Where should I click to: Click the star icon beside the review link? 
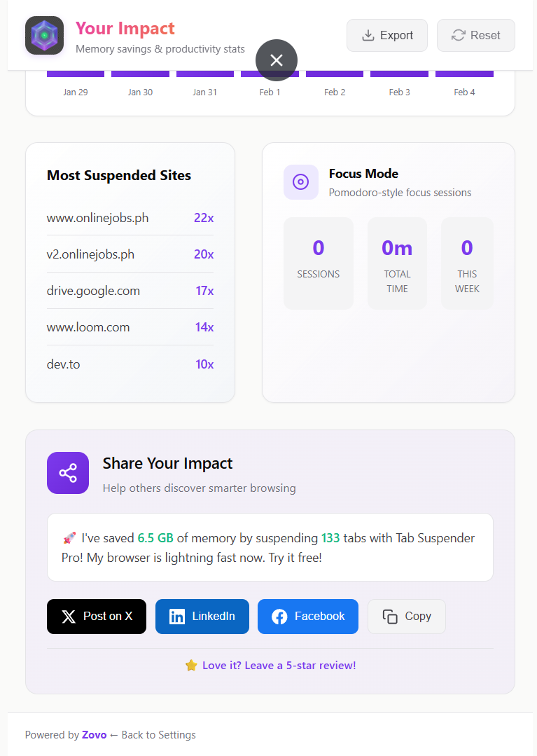191,666
